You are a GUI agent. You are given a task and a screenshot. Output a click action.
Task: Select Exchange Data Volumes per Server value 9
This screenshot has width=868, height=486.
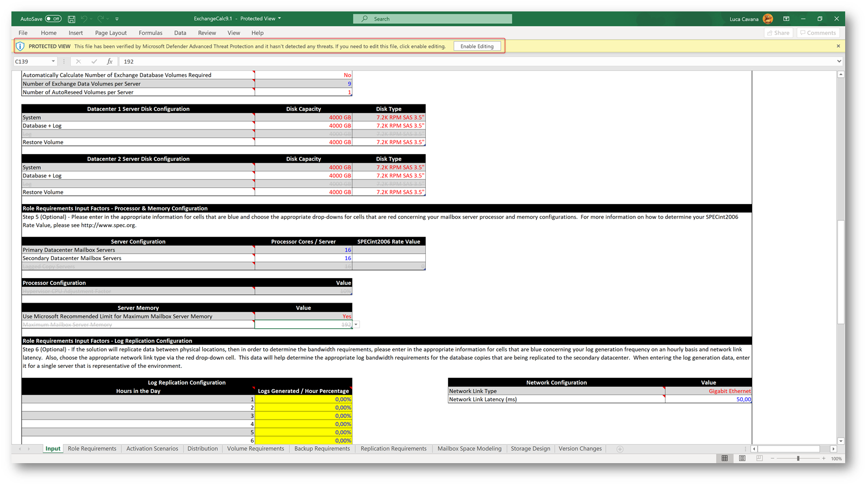point(303,84)
